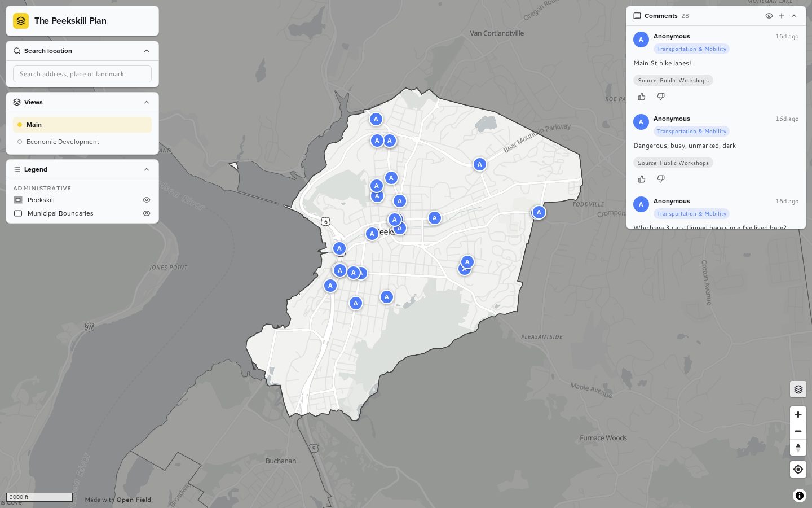Click the comment marker near Bear Mountain Parkway
Image resolution: width=812 pixels, height=508 pixels.
tap(479, 164)
